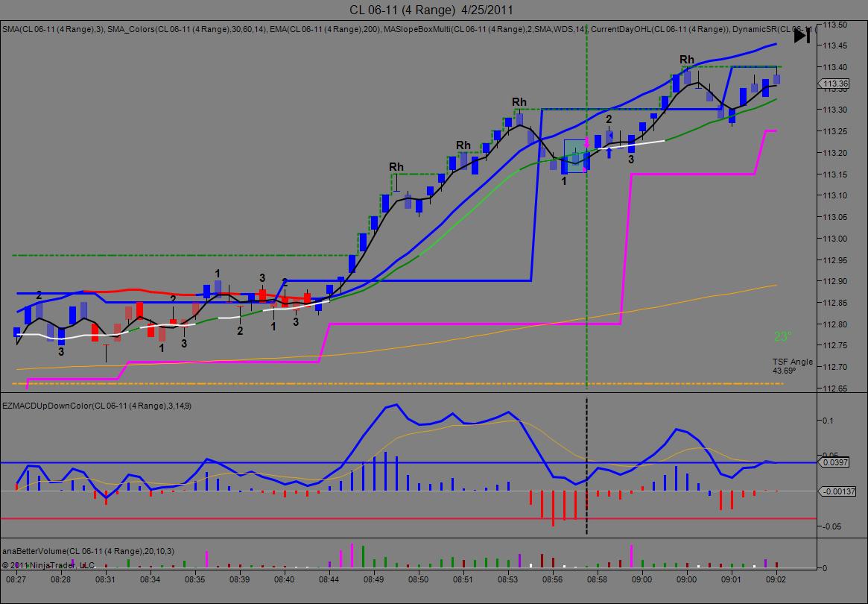Select the EMA 200 indicator label
The height and width of the screenshot is (604, 868).
point(326,29)
